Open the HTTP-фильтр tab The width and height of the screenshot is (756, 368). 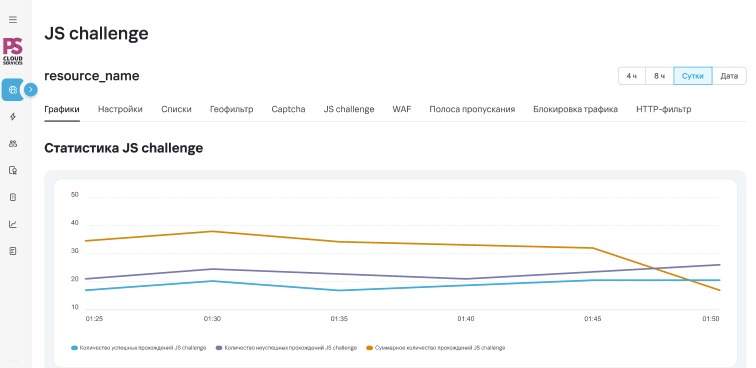click(x=663, y=109)
